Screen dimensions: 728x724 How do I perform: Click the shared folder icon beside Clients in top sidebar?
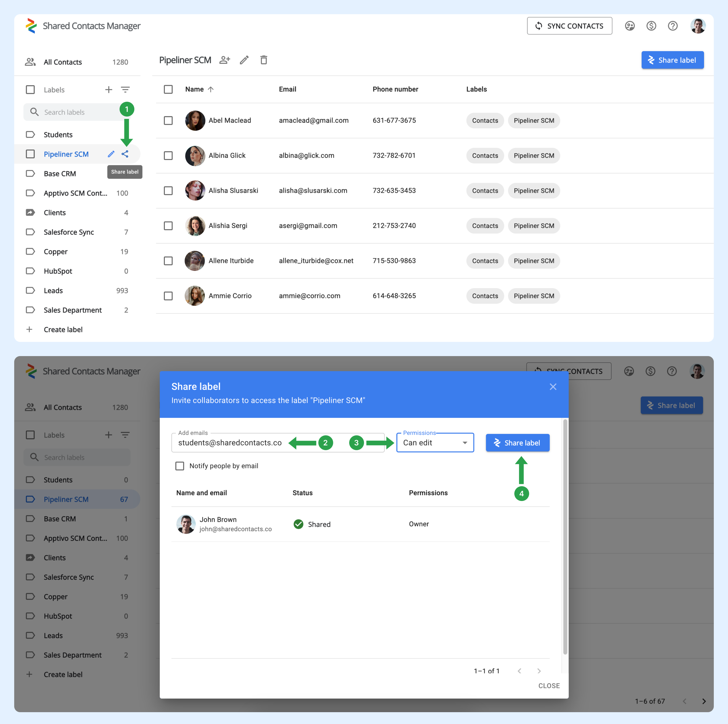(x=30, y=212)
